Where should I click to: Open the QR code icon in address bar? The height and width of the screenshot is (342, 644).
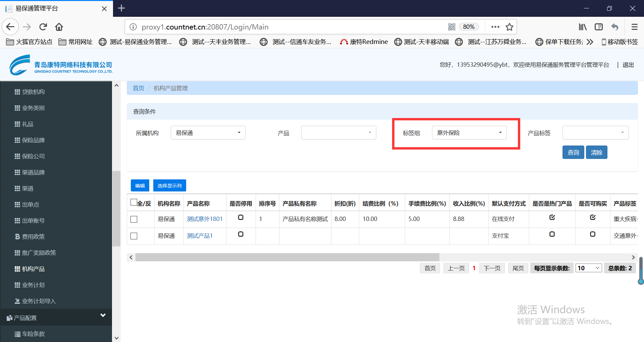pyautogui.click(x=452, y=27)
